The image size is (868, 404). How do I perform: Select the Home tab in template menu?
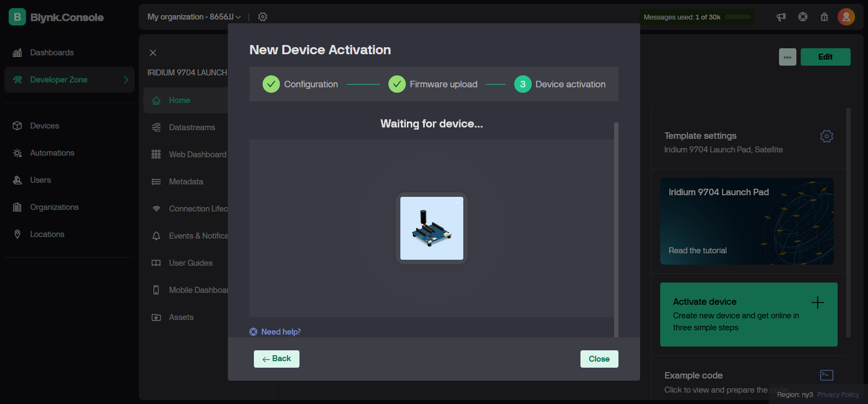click(186, 100)
